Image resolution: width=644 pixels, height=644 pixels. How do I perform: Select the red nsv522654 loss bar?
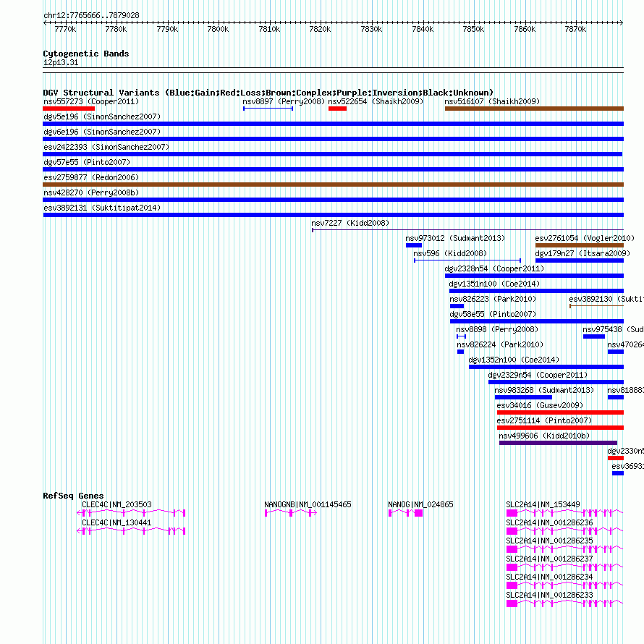click(337, 109)
